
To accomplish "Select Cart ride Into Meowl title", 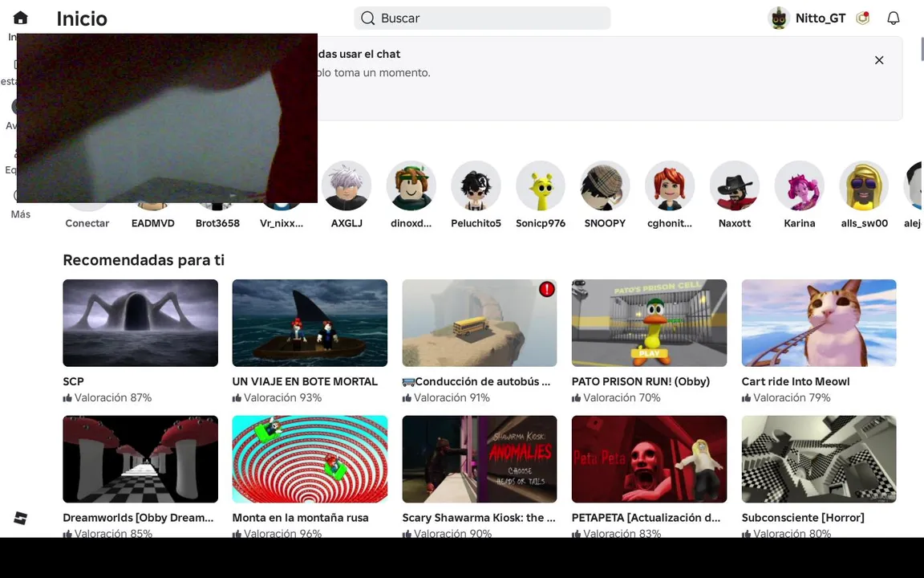I will coord(796,381).
